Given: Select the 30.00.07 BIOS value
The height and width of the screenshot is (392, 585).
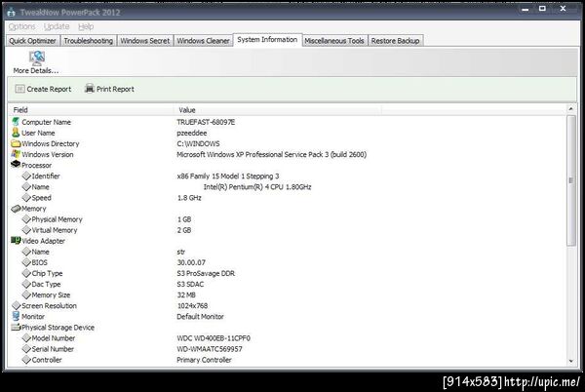Looking at the screenshot, I should click(x=191, y=262).
